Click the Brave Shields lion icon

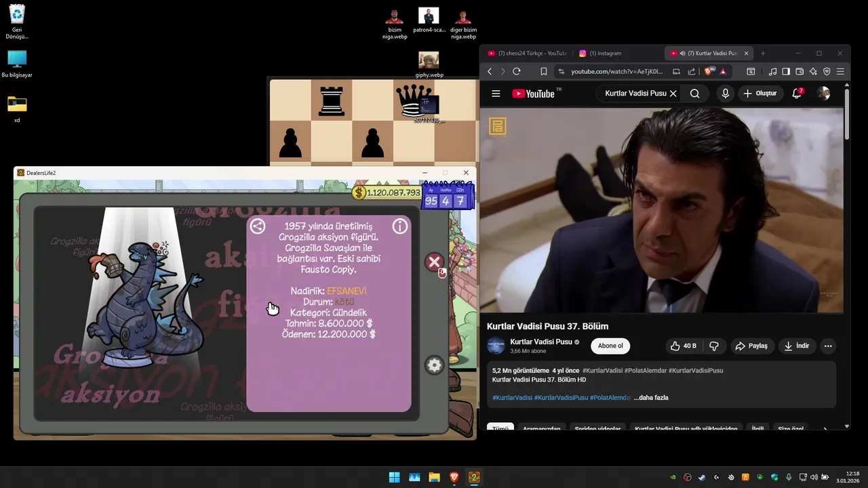(709, 71)
